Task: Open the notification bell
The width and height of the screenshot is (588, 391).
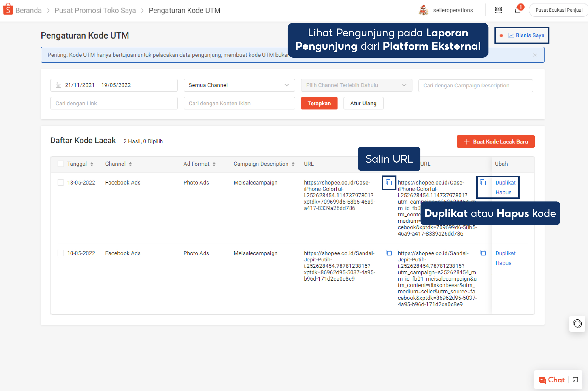Action: tap(518, 10)
